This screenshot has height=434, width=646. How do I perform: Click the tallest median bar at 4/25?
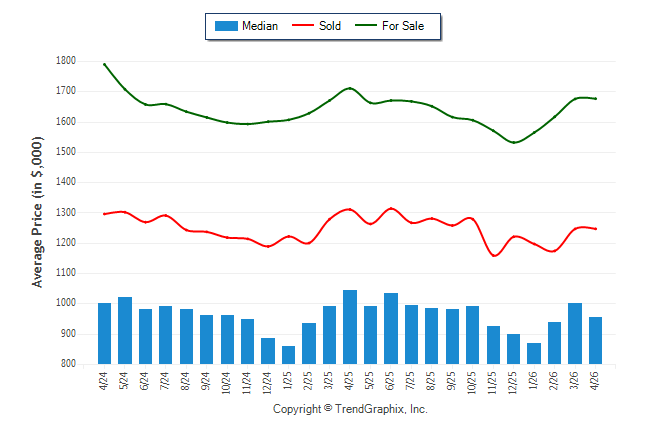point(350,327)
